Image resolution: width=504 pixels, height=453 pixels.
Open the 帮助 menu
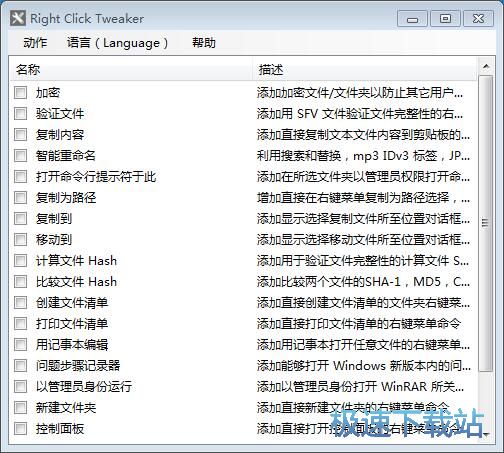[x=204, y=43]
